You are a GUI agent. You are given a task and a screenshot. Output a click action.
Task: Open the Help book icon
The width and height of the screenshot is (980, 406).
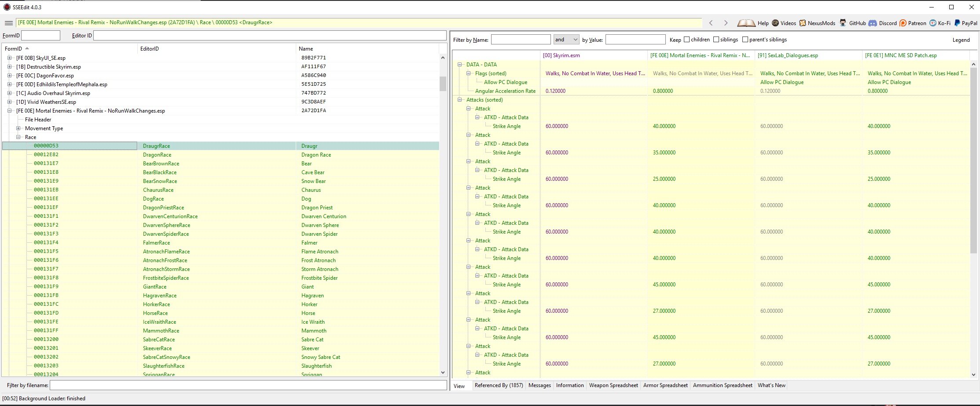tap(746, 23)
